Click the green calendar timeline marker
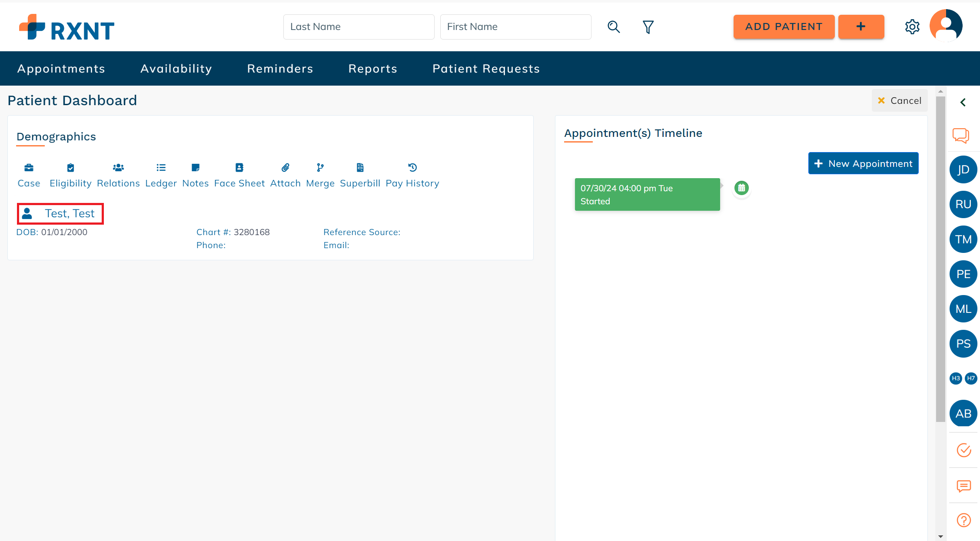 (x=741, y=188)
